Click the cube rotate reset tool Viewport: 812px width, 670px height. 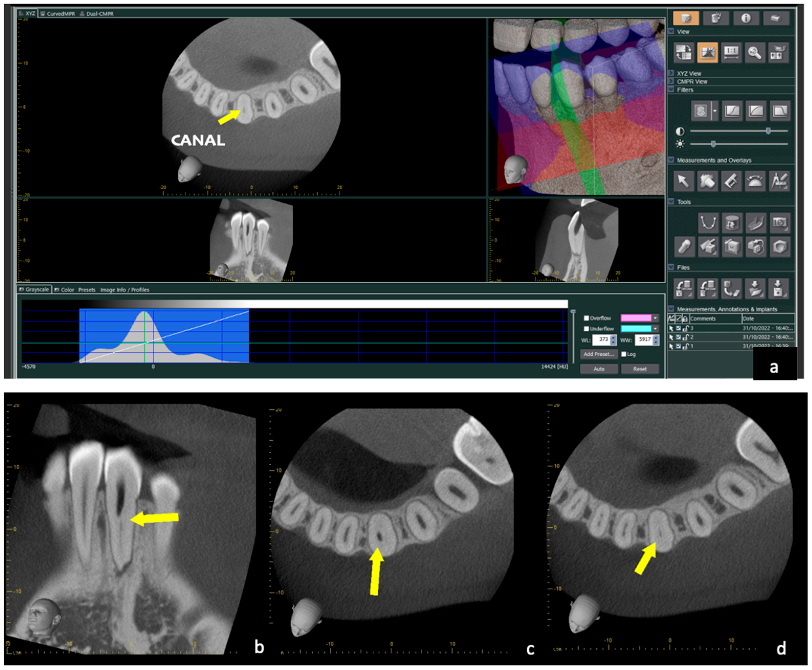click(756, 247)
